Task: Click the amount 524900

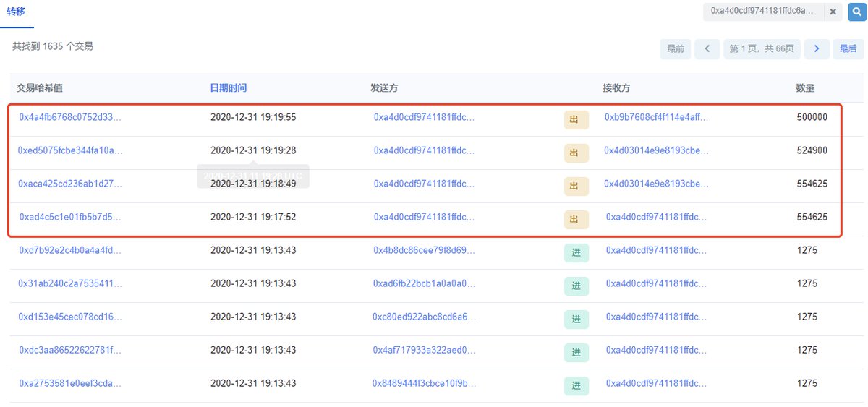Action: tap(812, 150)
